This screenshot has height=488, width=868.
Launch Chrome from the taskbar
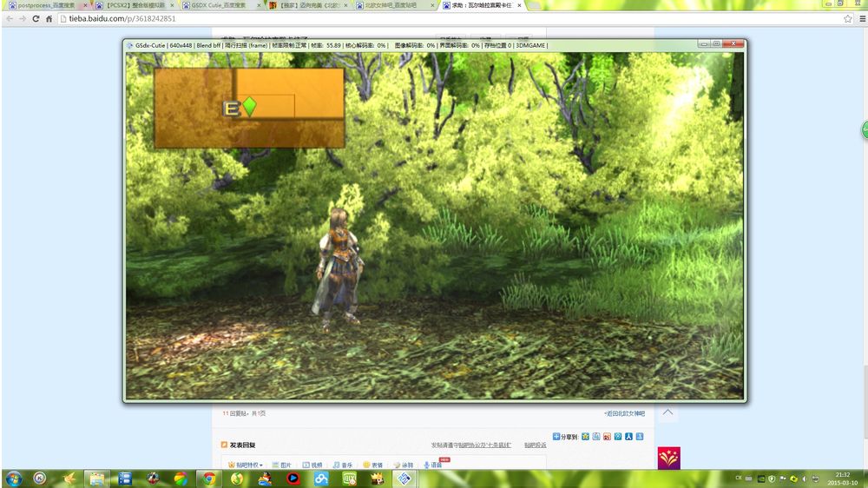click(208, 478)
